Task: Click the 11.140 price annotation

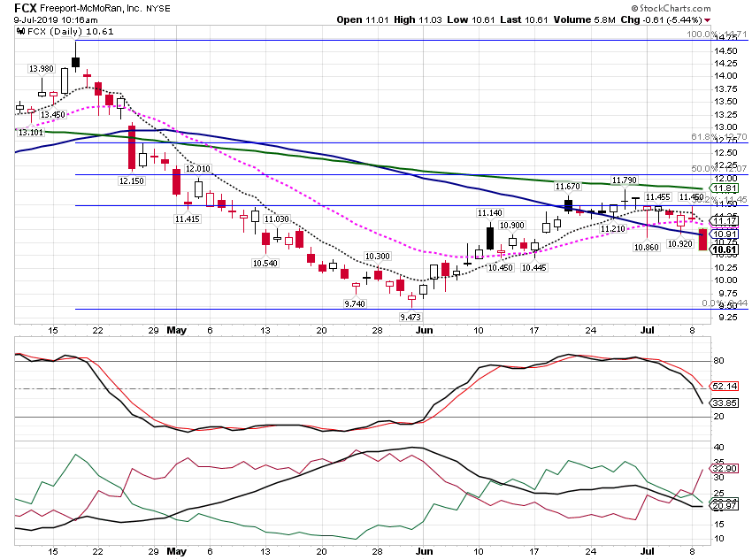Action: pyautogui.click(x=489, y=212)
